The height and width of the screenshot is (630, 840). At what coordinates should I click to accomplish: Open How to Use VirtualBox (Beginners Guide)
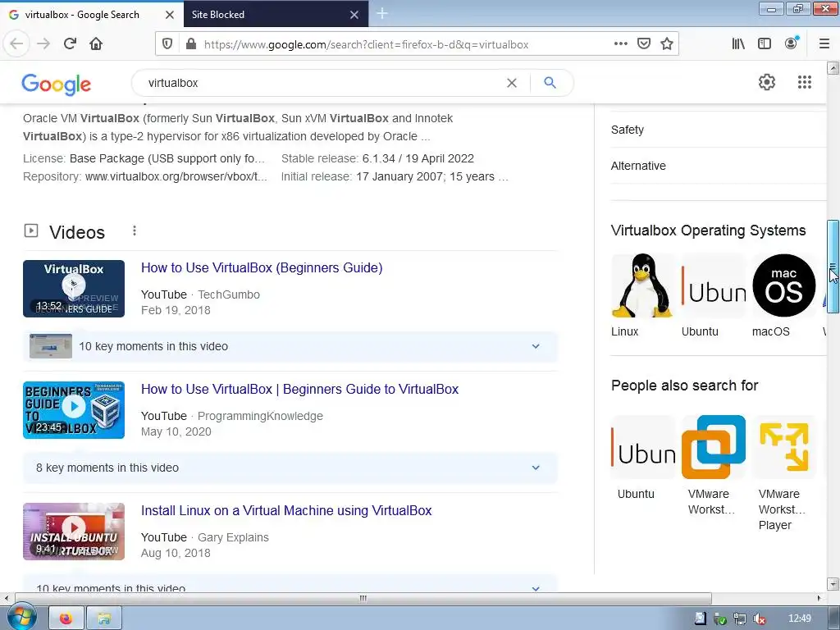pyautogui.click(x=262, y=268)
